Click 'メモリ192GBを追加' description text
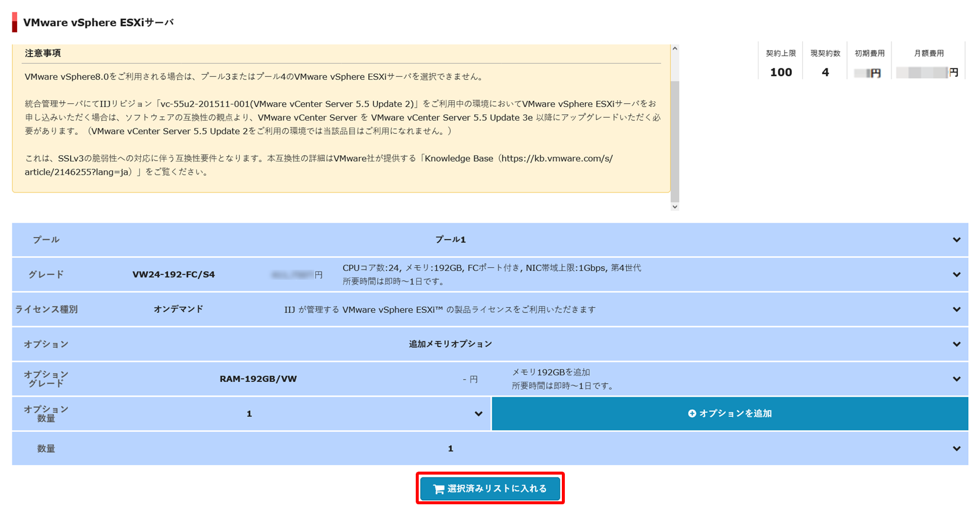This screenshot has height=512, width=980. point(551,372)
